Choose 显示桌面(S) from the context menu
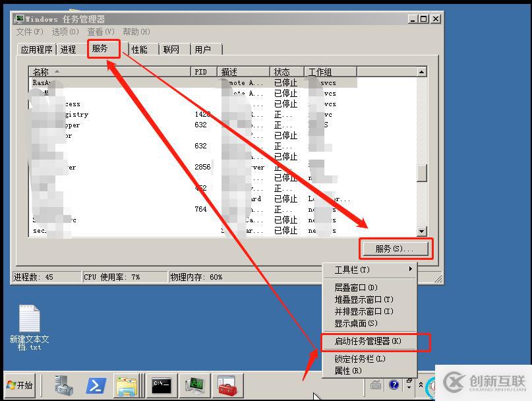The height and width of the screenshot is (401, 532). pyautogui.click(x=369, y=323)
